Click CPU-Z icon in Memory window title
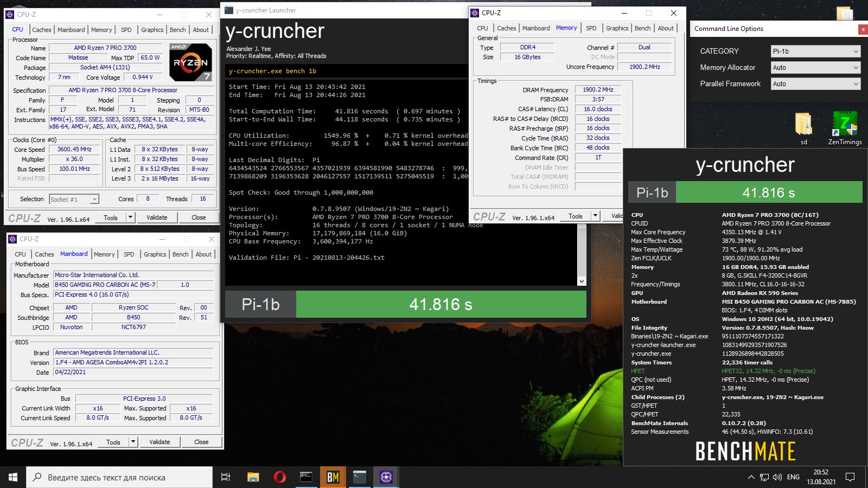Viewport: 868px width, 488px height. tap(475, 12)
